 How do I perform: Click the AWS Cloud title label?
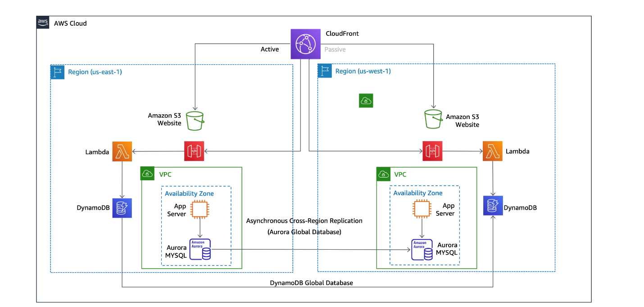[69, 23]
